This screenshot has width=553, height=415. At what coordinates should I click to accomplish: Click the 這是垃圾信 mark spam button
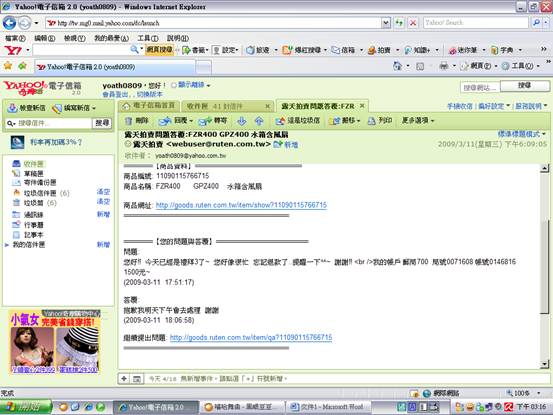298,121
